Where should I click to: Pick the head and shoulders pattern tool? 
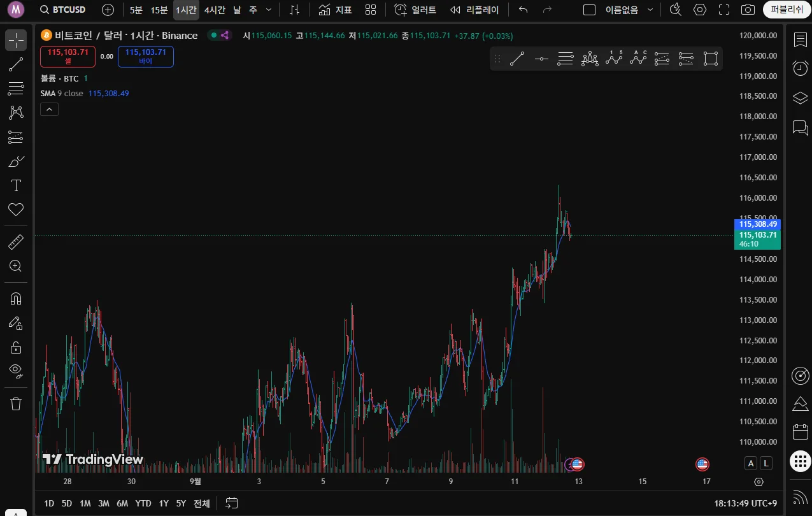(590, 59)
